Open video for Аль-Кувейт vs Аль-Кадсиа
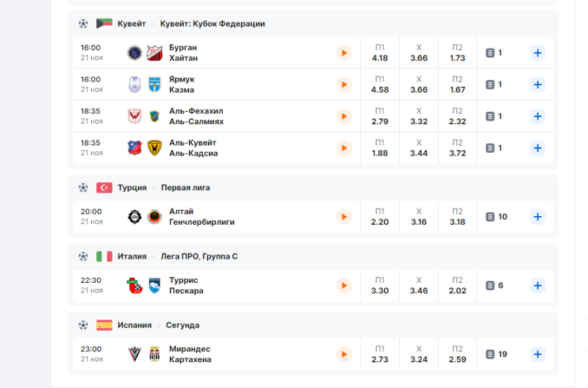 [344, 148]
